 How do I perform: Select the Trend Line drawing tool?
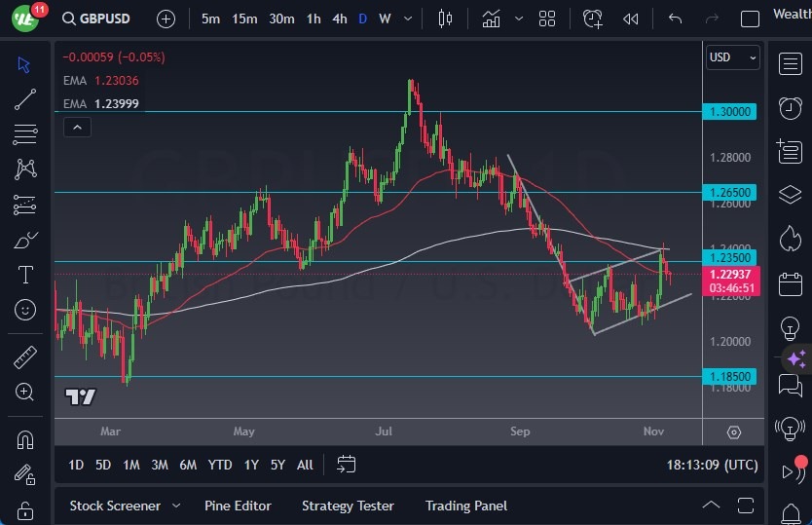tap(25, 98)
